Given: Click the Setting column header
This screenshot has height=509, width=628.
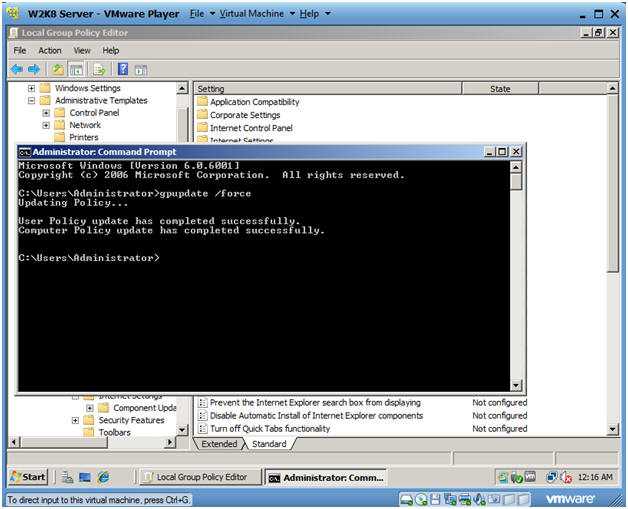Looking at the screenshot, I should pos(328,89).
